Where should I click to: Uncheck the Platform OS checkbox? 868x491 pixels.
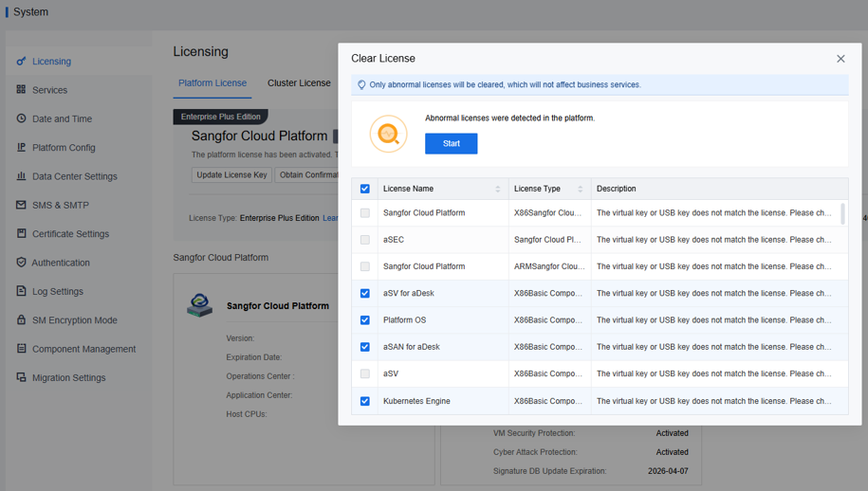coord(365,320)
